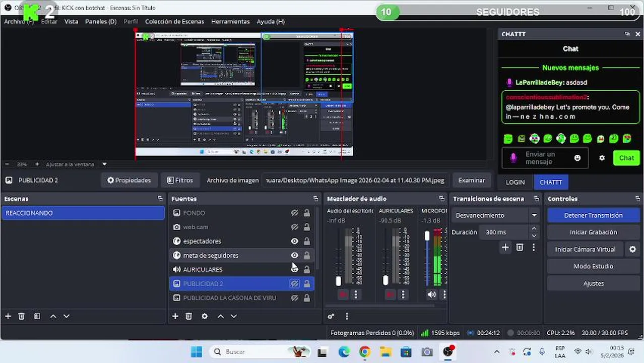Move scene down with arrow in Escenas
The height and width of the screenshot is (363, 644).
pyautogui.click(x=66, y=316)
